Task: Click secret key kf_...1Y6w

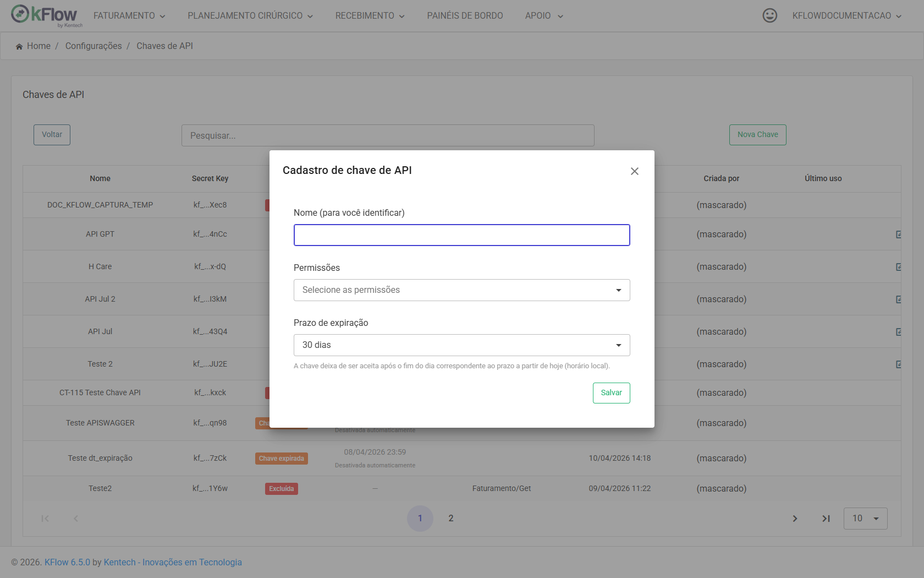Action: 210,488
